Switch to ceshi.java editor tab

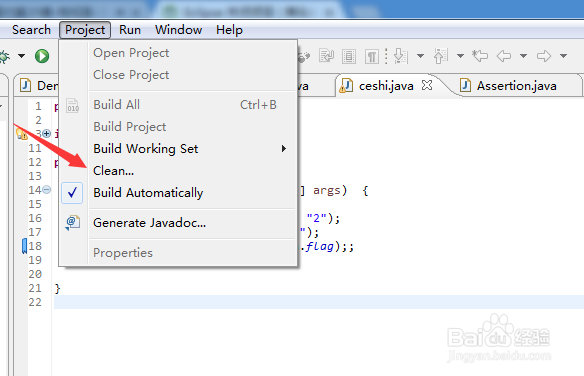(x=386, y=86)
